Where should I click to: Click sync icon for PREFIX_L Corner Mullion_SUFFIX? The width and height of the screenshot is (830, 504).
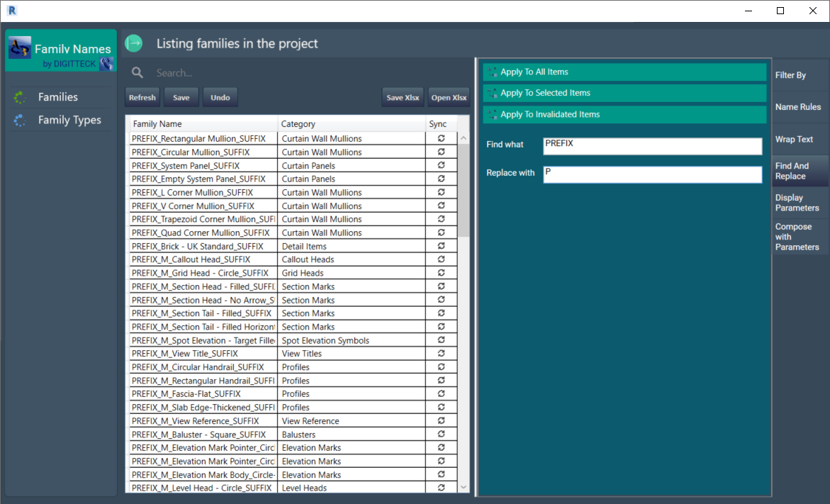[441, 192]
